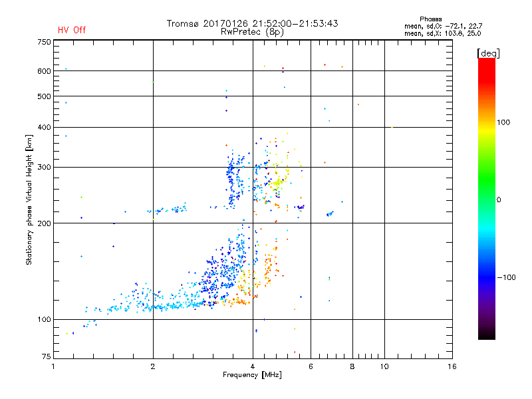
Task: Click the y-axis '400' tick label
Action: point(44,127)
